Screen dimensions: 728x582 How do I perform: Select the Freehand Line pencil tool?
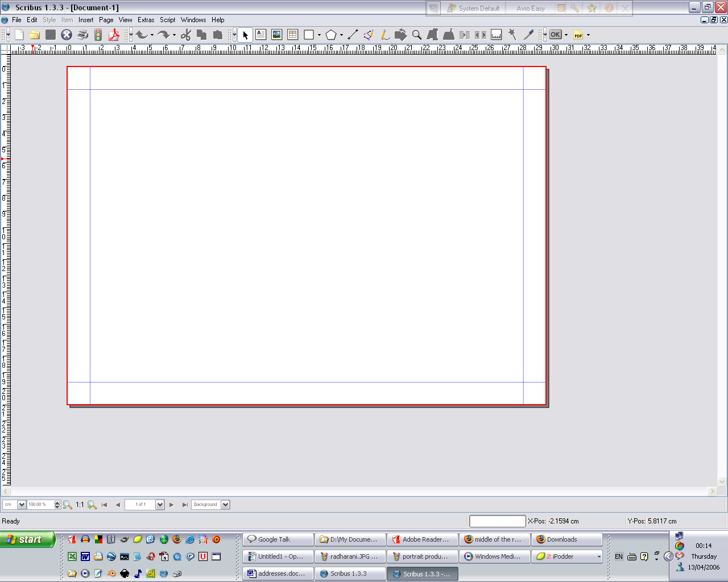pos(385,35)
